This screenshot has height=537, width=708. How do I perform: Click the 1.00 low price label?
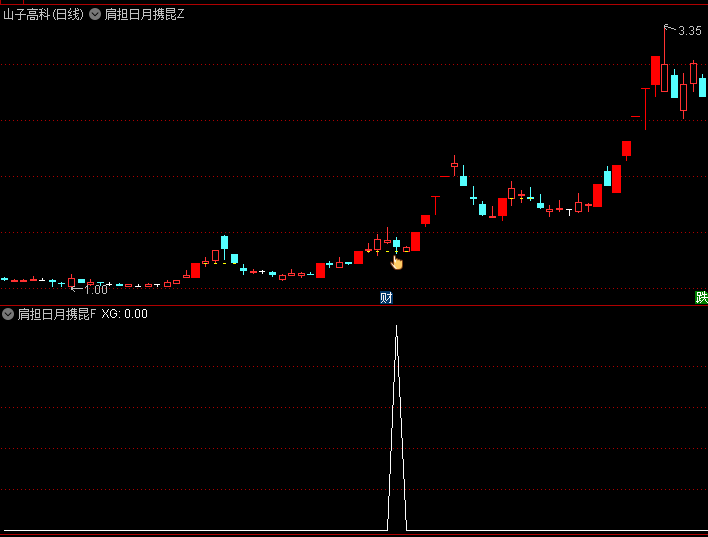tap(96, 290)
